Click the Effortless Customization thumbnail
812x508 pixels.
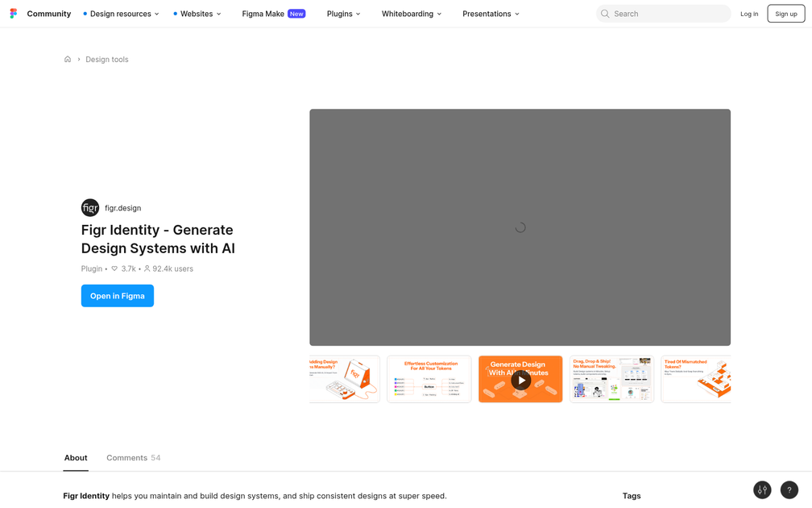click(429, 379)
